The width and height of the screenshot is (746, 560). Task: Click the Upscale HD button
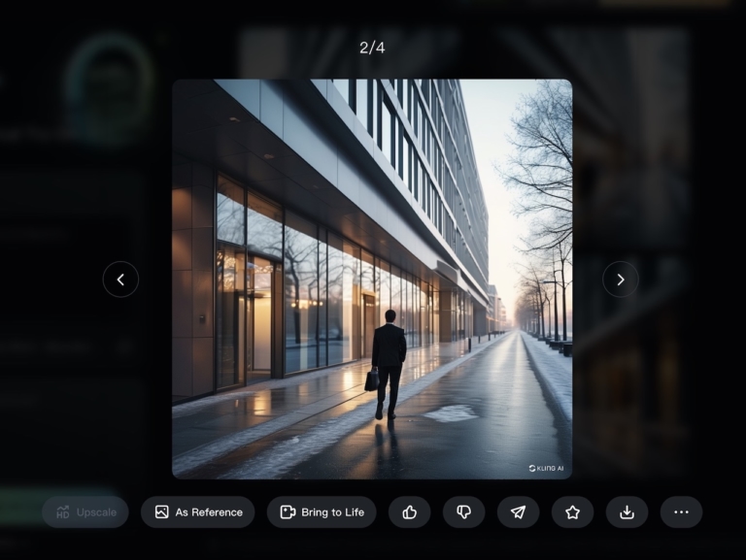[85, 512]
